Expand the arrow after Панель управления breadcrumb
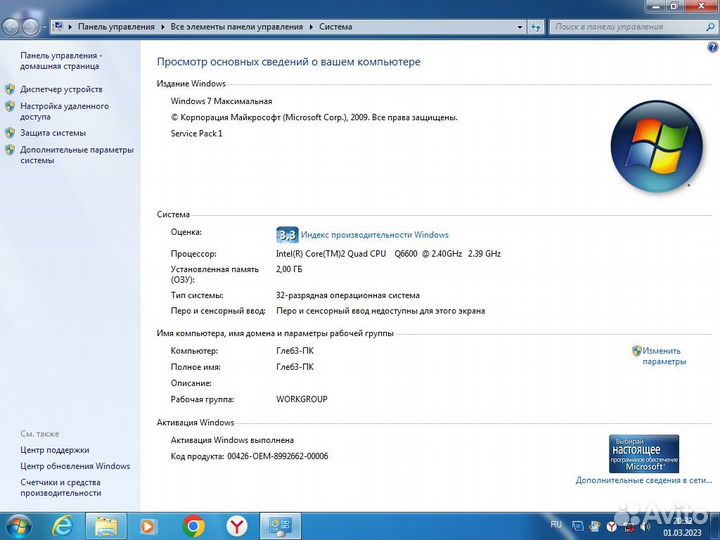The height and width of the screenshot is (540, 720). [163, 27]
